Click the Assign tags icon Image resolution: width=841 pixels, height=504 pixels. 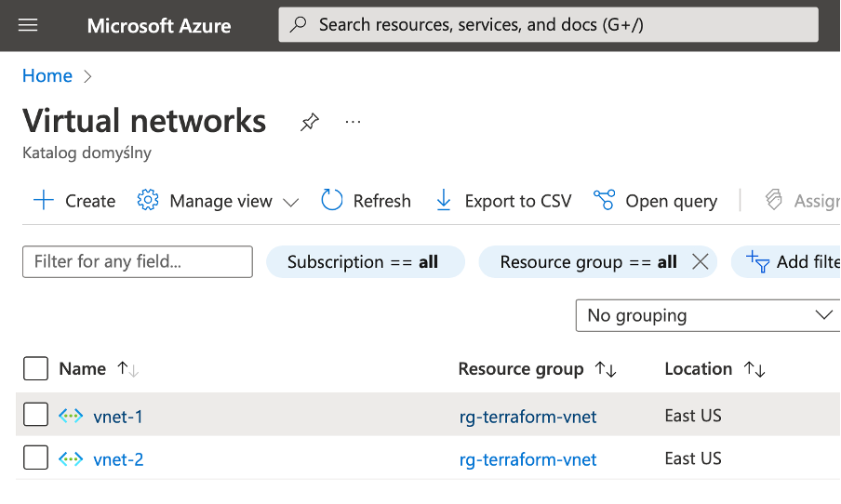774,200
